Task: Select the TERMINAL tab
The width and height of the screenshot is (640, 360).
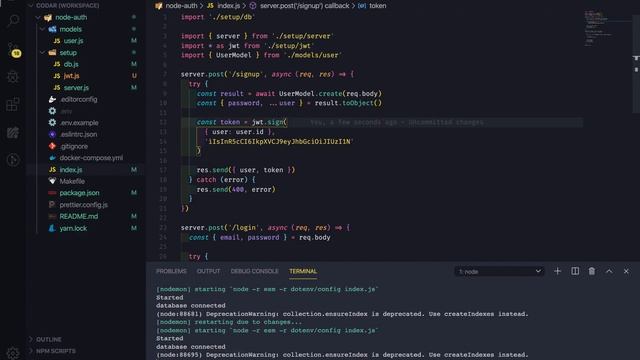Action: tap(303, 271)
